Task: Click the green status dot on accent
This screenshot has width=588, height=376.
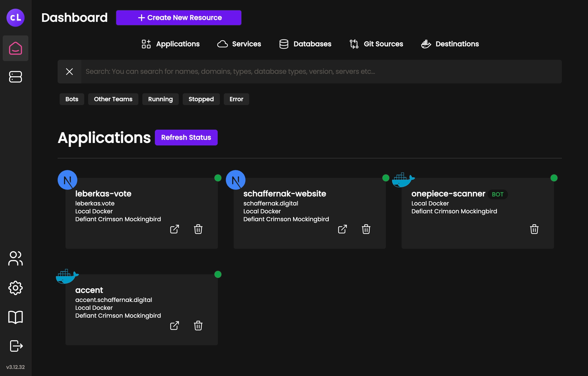Action: click(x=218, y=274)
